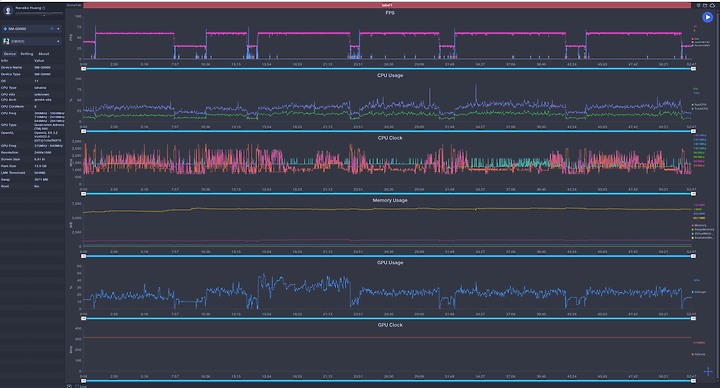This screenshot has width=720, height=388.
Task: Click the CPU Clock chart right range handle
Action: click(693, 194)
